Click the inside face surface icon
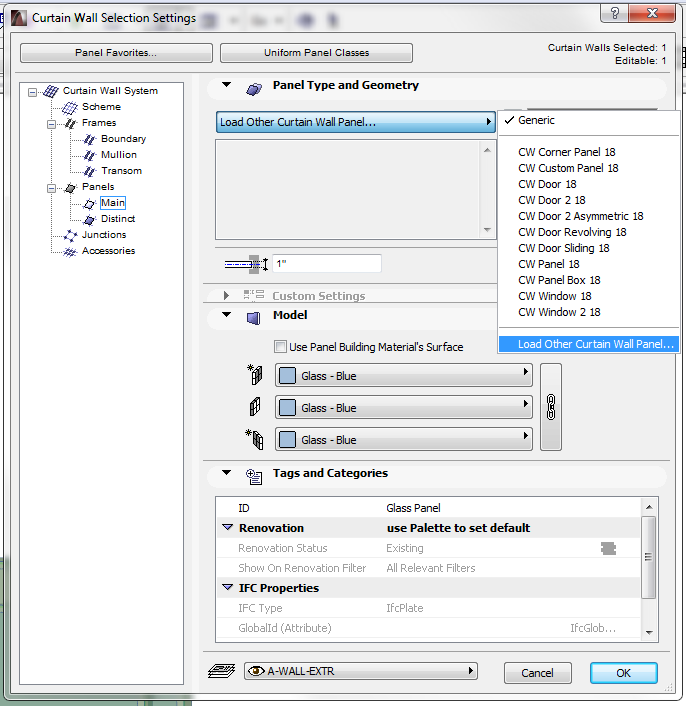This screenshot has height=706, width=686. pyautogui.click(x=255, y=439)
